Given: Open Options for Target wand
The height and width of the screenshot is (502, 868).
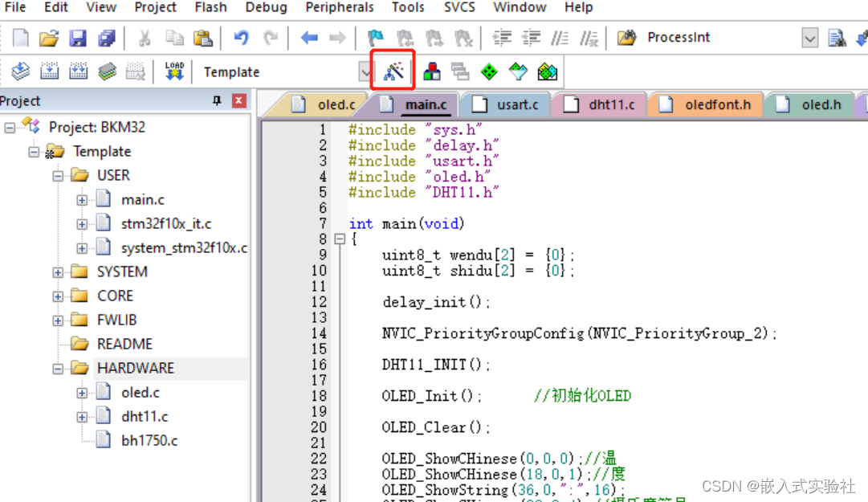Looking at the screenshot, I should pyautogui.click(x=393, y=71).
